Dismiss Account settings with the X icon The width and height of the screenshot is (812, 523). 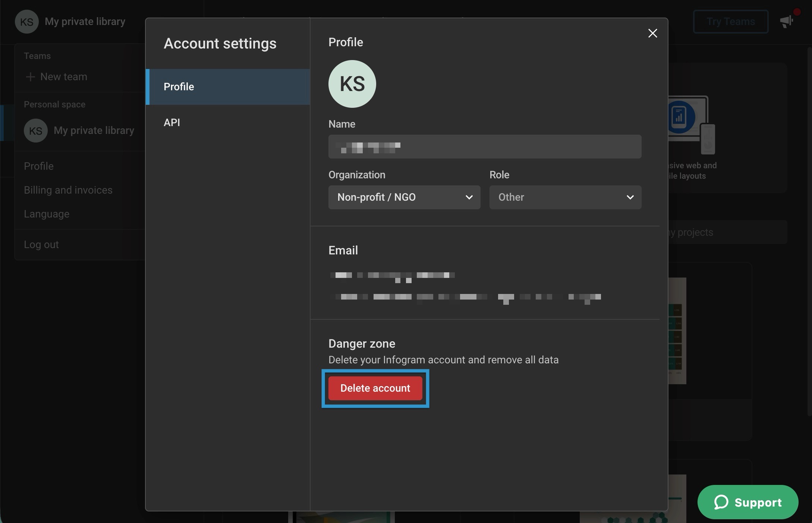[652, 33]
